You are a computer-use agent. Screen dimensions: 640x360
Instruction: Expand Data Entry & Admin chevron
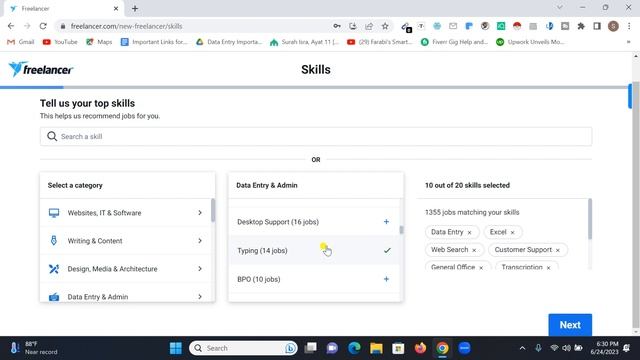tap(200, 297)
